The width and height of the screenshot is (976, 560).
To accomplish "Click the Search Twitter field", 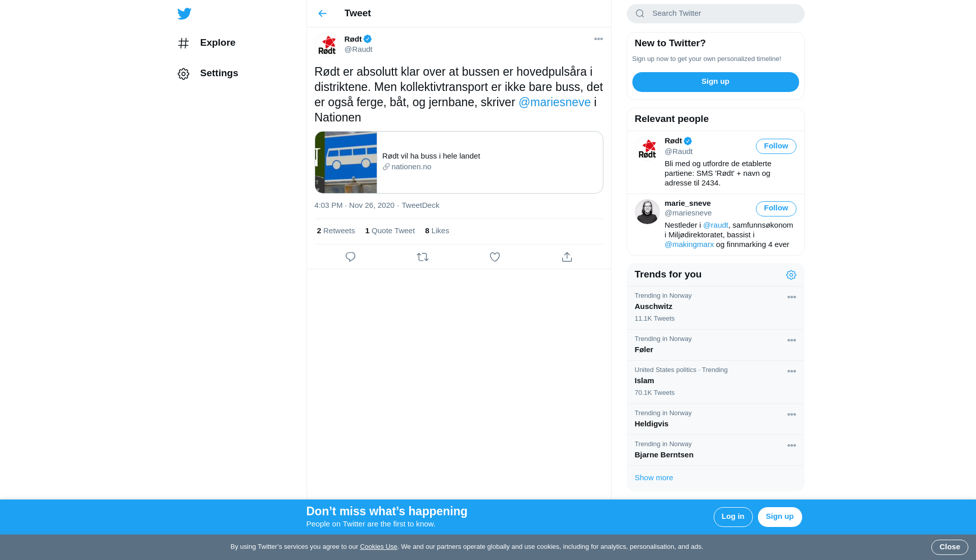I will pyautogui.click(x=715, y=14).
